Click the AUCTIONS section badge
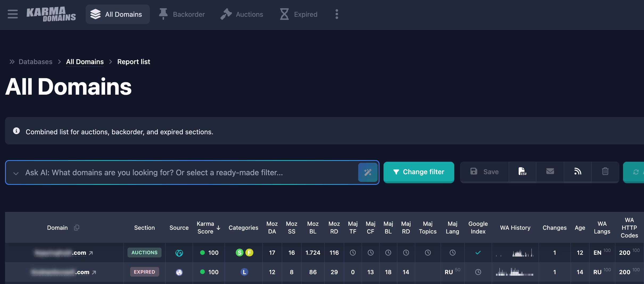The height and width of the screenshot is (284, 644). click(144, 252)
